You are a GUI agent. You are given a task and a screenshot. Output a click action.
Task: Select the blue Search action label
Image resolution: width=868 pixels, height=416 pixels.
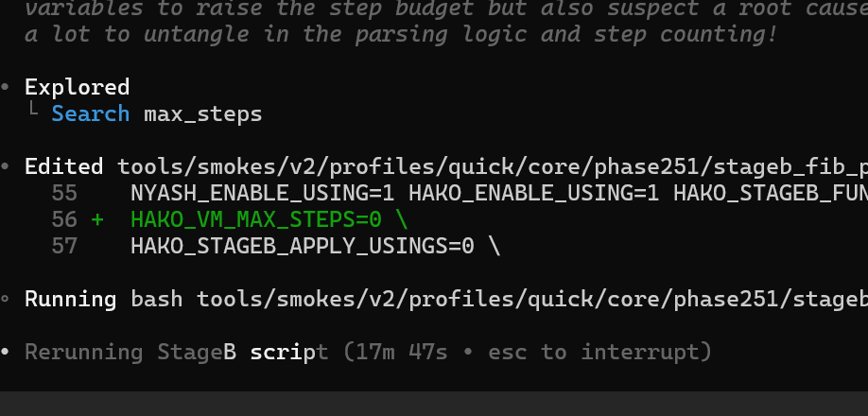91,114
